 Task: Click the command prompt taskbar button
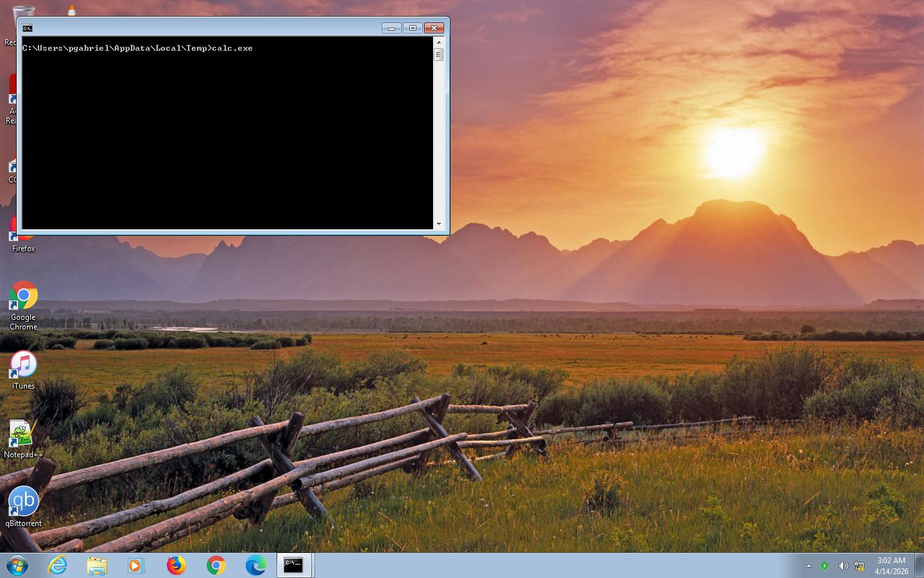[x=294, y=565]
